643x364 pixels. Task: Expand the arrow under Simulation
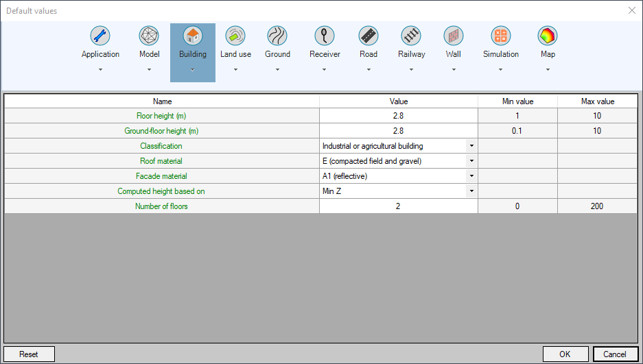pyautogui.click(x=501, y=70)
